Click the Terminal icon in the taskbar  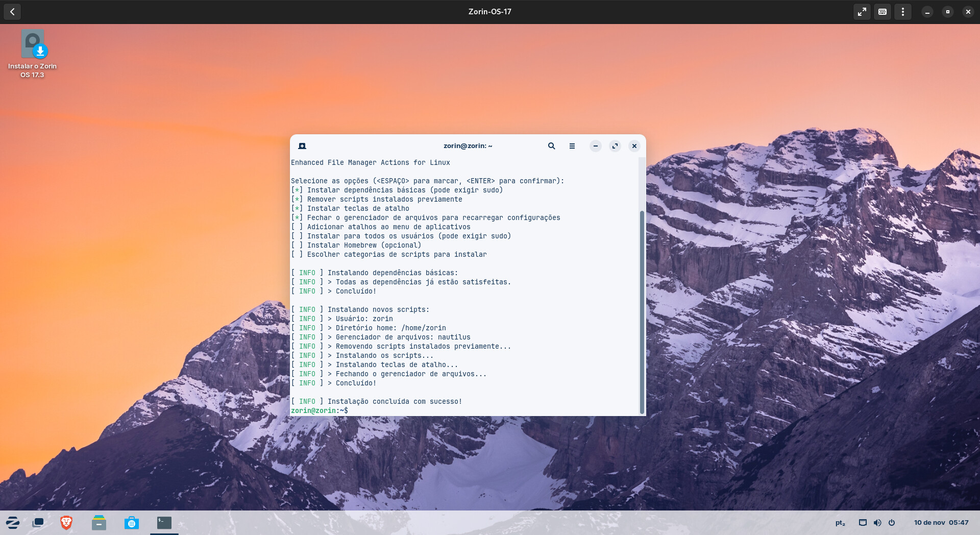tap(164, 522)
